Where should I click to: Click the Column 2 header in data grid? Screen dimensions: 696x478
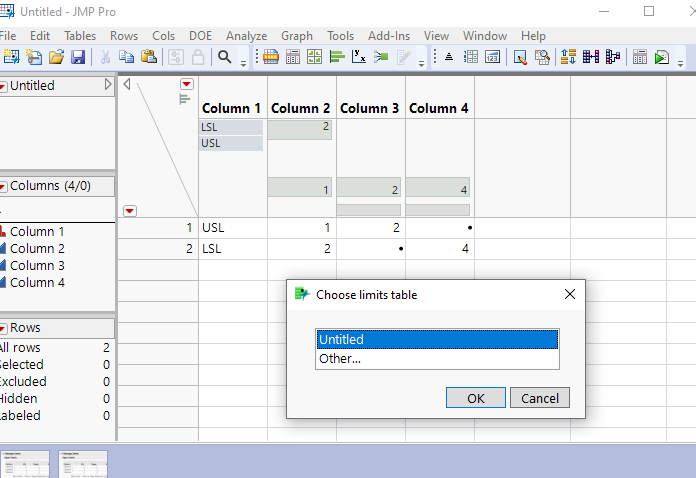click(300, 108)
